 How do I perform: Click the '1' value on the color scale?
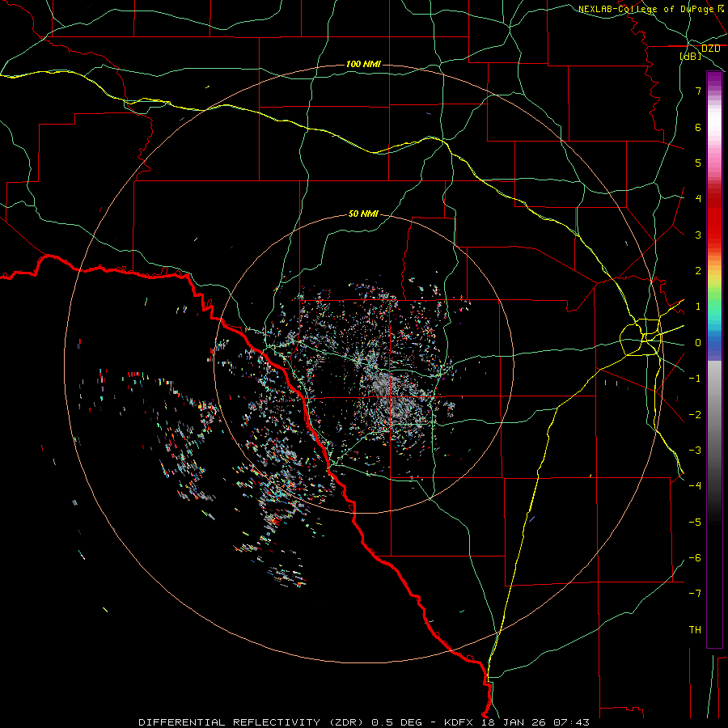698,307
